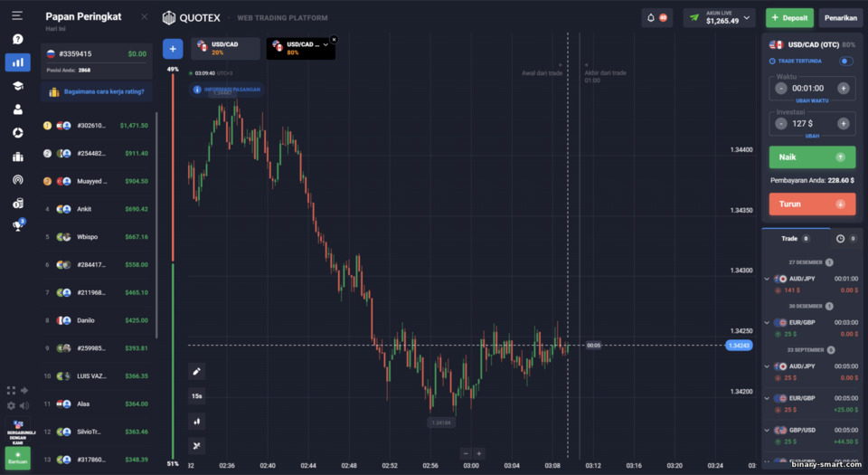Viewport: 868px width, 475px height.
Task: Zoom out chart with minus button
Action: point(467,453)
